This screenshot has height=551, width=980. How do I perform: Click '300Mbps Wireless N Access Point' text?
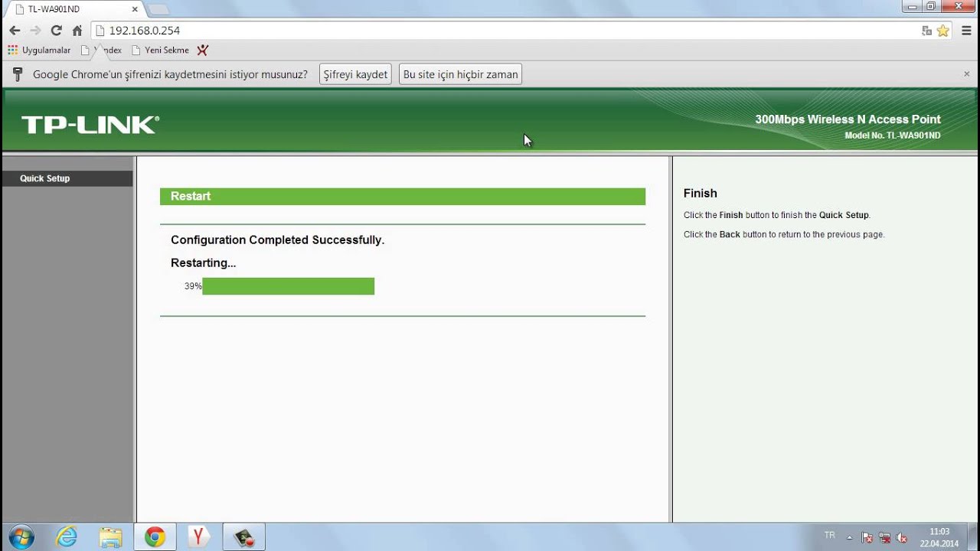coord(848,119)
